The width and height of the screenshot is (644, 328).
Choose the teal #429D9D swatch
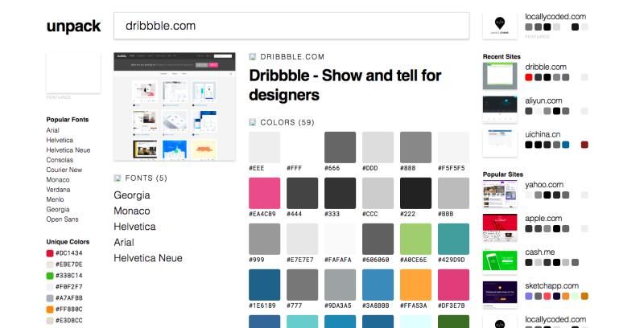coord(453,239)
